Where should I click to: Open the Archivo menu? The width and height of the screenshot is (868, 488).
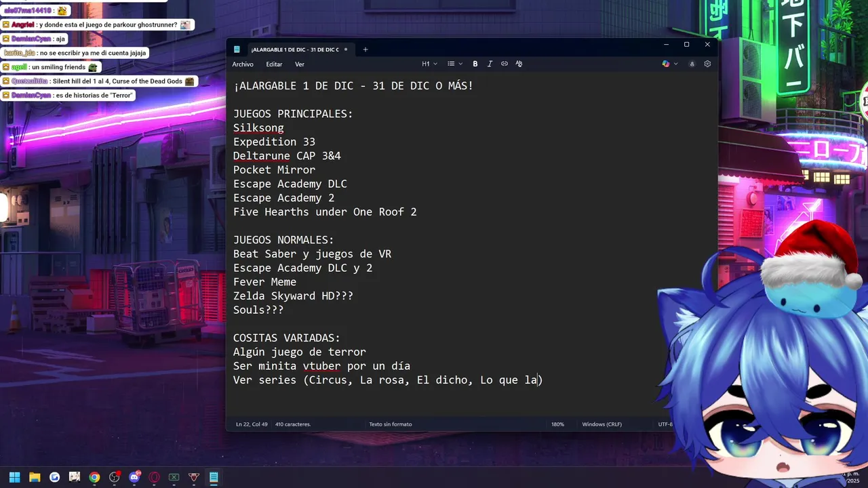click(x=243, y=64)
